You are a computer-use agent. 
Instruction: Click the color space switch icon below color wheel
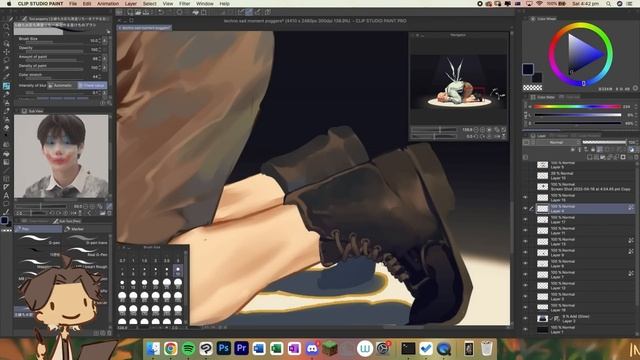636,88
